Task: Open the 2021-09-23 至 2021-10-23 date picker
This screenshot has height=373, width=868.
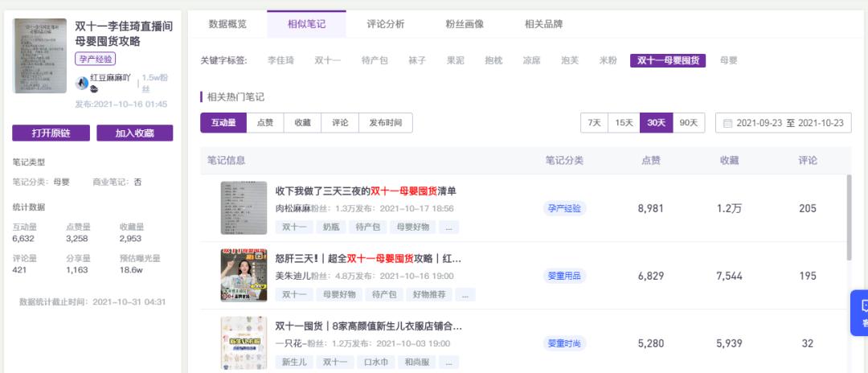Action: 784,123
